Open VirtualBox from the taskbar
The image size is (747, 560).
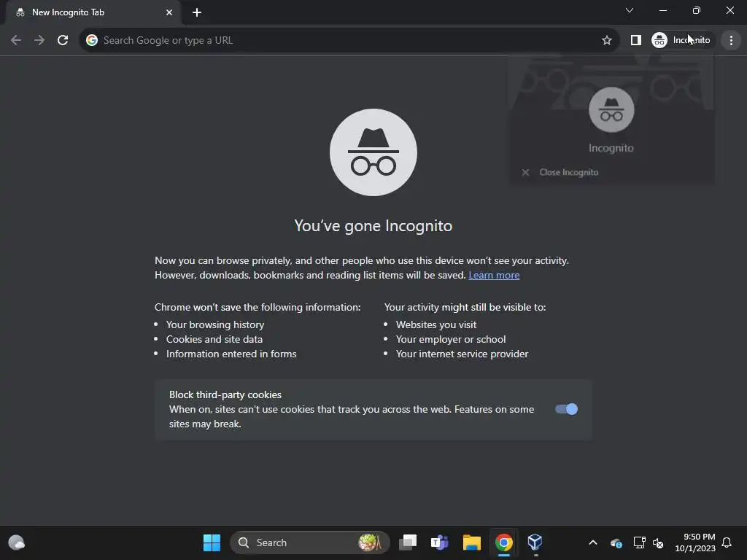pyautogui.click(x=535, y=542)
